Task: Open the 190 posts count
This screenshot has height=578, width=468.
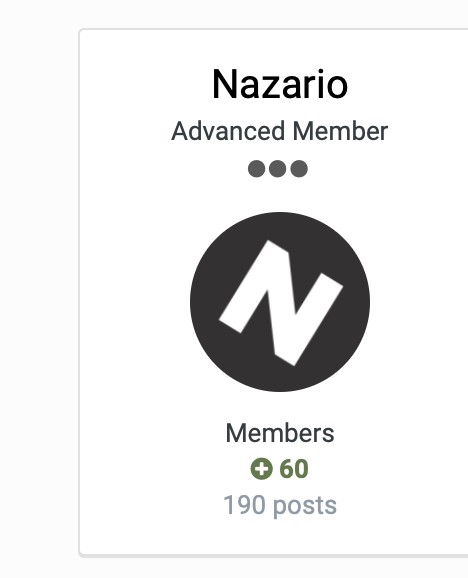Action: click(280, 505)
